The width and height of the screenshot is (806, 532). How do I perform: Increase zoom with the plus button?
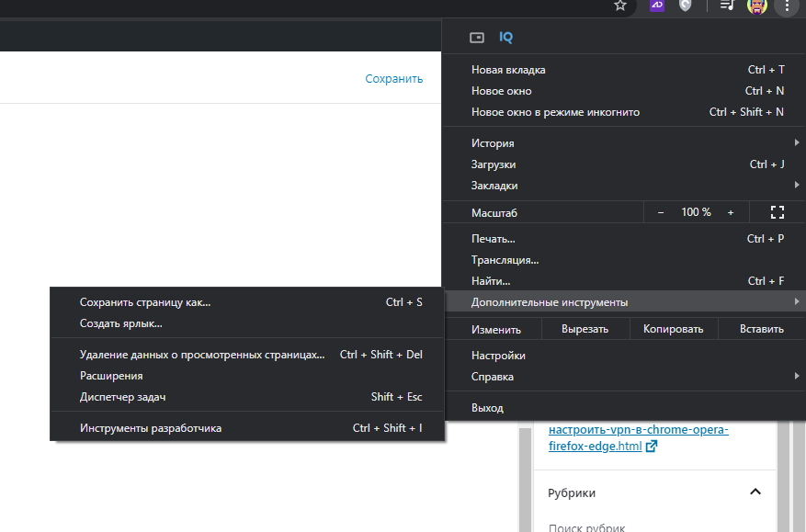731,212
